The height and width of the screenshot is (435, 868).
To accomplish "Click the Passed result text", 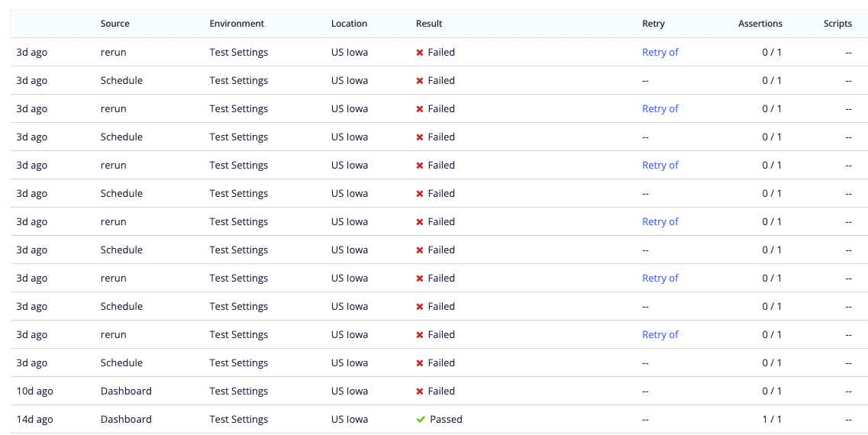I will [x=446, y=420].
